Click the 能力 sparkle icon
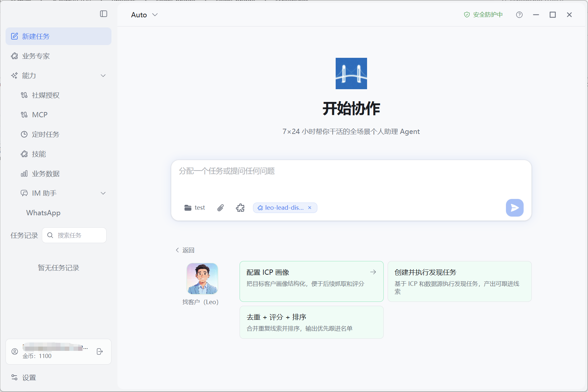Image resolution: width=588 pixels, height=392 pixels. click(14, 75)
